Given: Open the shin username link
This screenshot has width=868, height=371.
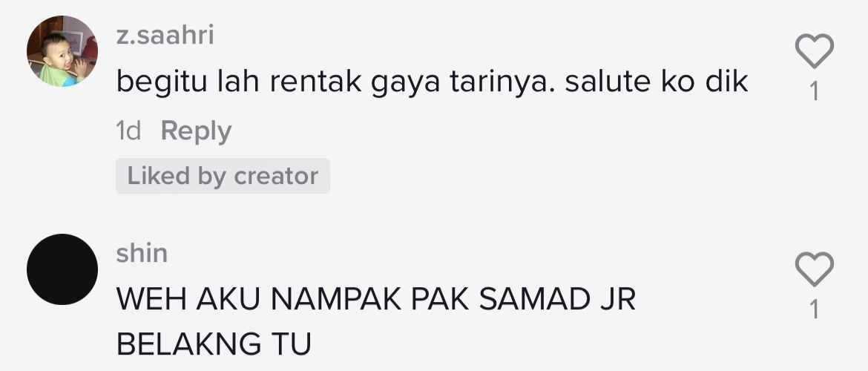Looking at the screenshot, I should (142, 253).
